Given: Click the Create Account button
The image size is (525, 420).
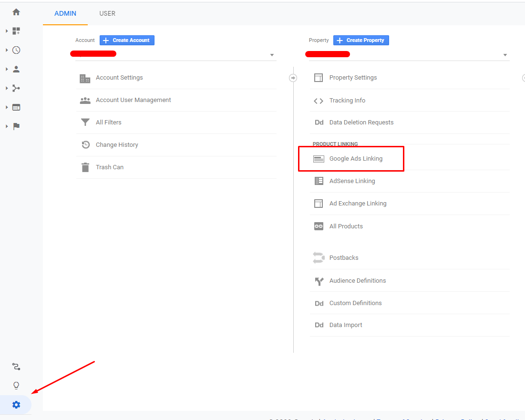Looking at the screenshot, I should [x=127, y=40].
